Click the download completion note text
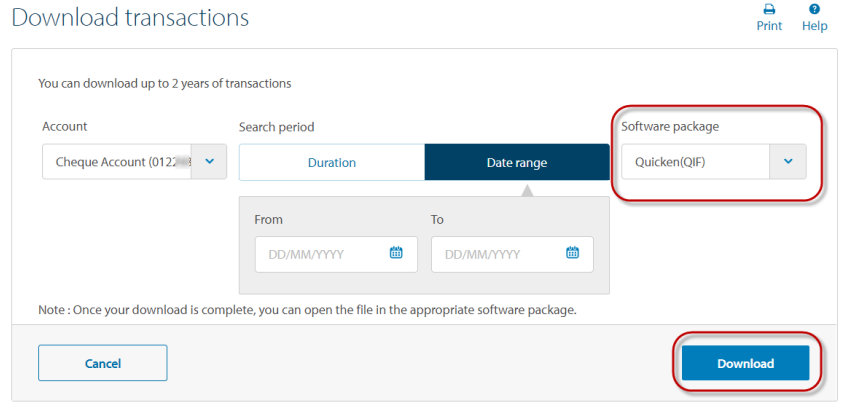Viewport: 850px width, 414px height. click(307, 310)
